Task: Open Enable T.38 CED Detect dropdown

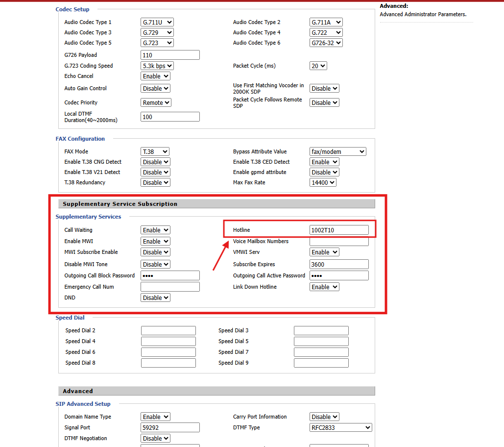Action: coord(324,162)
